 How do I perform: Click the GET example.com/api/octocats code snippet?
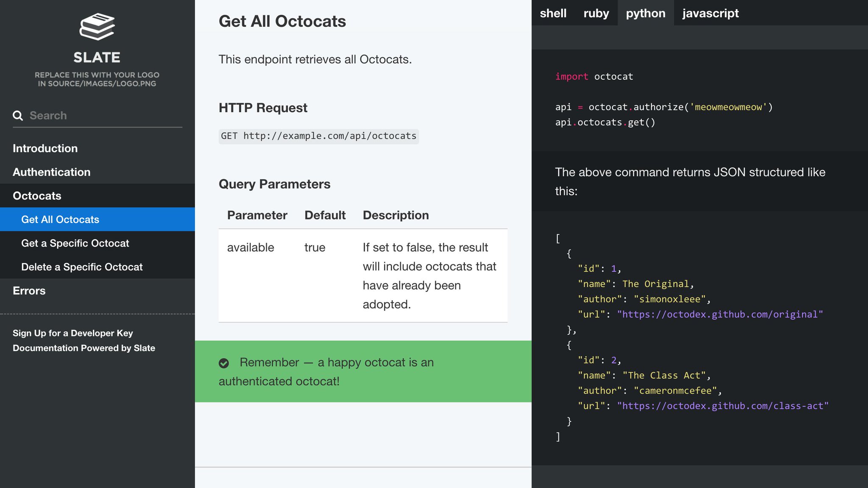[319, 136]
